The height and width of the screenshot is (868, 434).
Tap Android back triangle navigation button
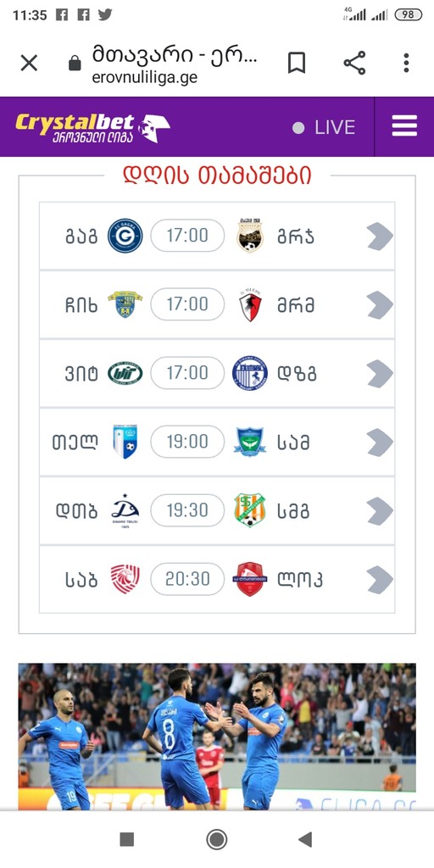[305, 839]
